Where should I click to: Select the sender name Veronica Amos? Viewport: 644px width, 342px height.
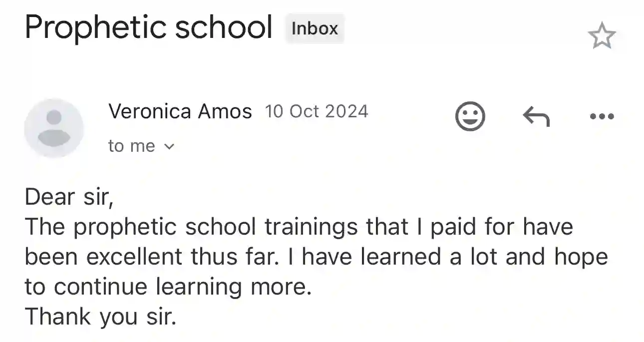click(x=180, y=111)
